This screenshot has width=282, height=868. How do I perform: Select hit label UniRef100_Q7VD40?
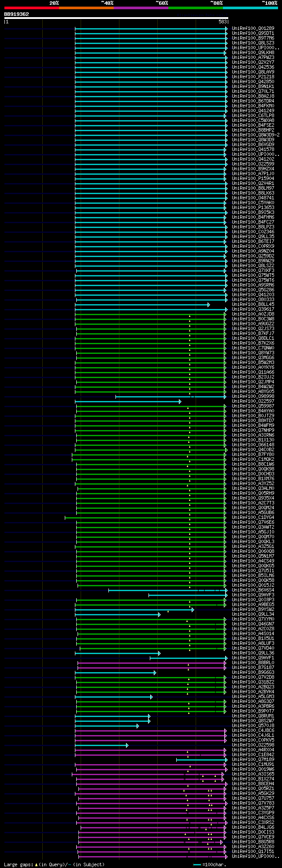253,648
